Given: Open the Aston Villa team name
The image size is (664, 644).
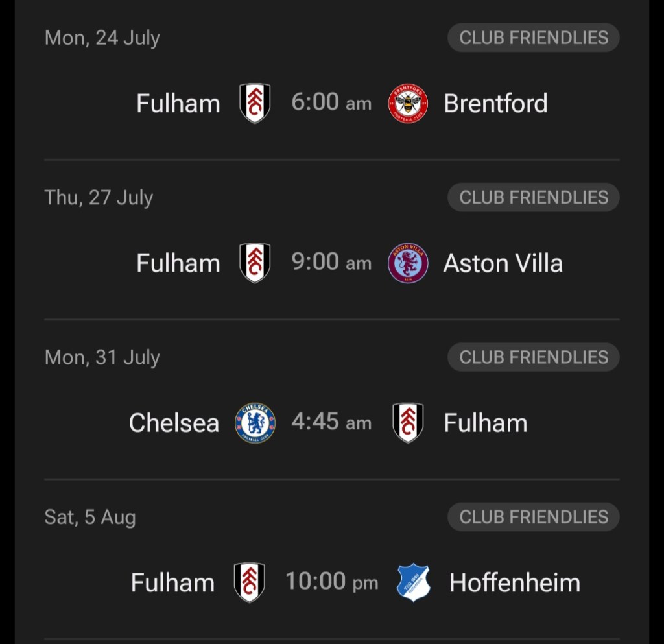Looking at the screenshot, I should click(x=503, y=263).
